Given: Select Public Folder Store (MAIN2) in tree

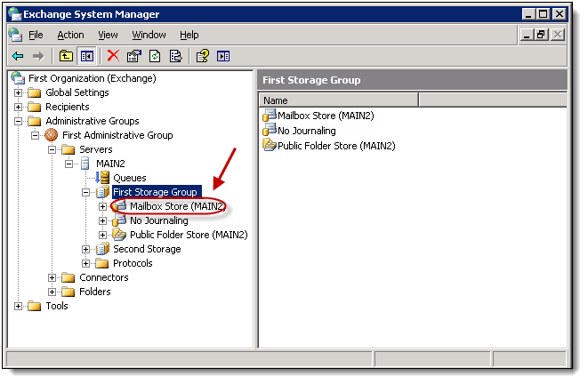Looking at the screenshot, I should 189,235.
